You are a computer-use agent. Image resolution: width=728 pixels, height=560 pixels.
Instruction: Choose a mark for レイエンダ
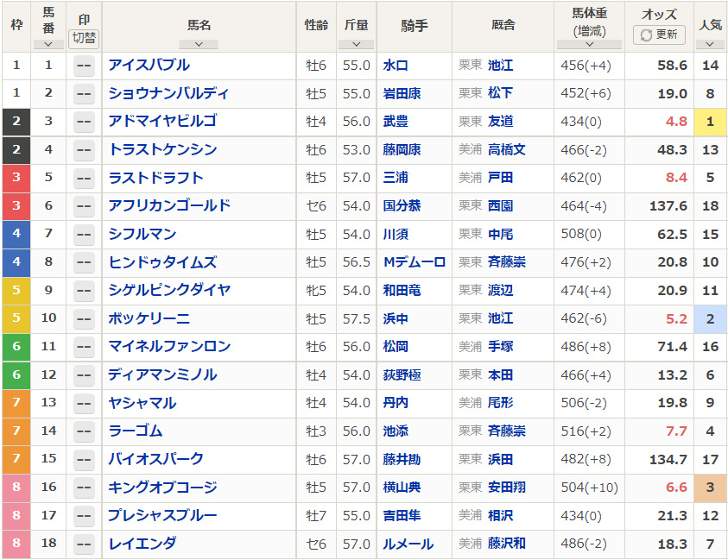click(x=84, y=544)
